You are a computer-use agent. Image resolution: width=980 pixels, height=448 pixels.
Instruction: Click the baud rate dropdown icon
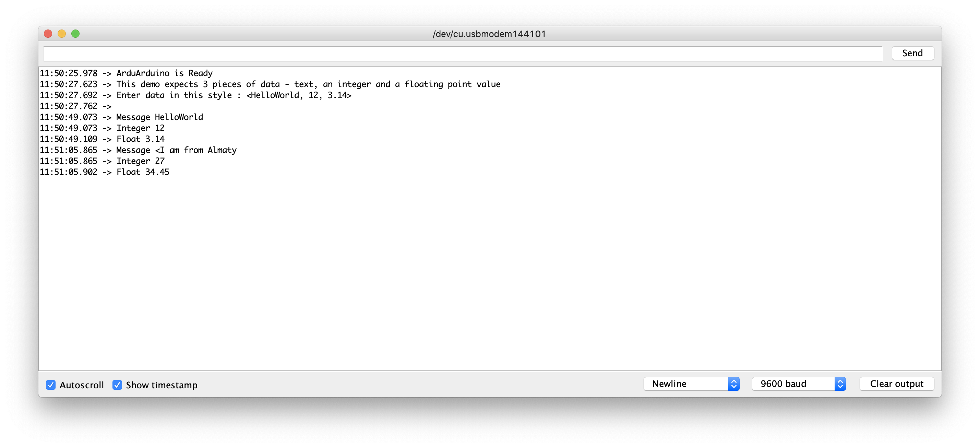tap(841, 384)
